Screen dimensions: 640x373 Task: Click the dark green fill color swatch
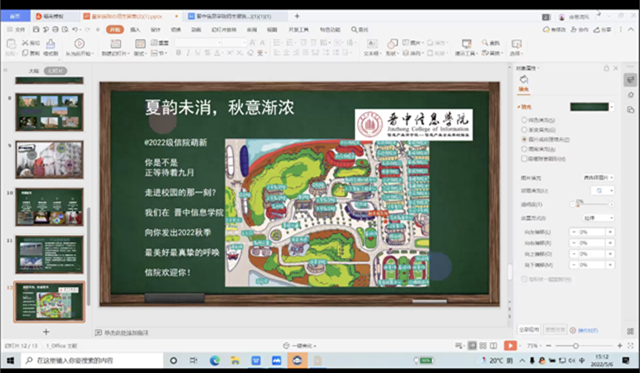pos(589,107)
